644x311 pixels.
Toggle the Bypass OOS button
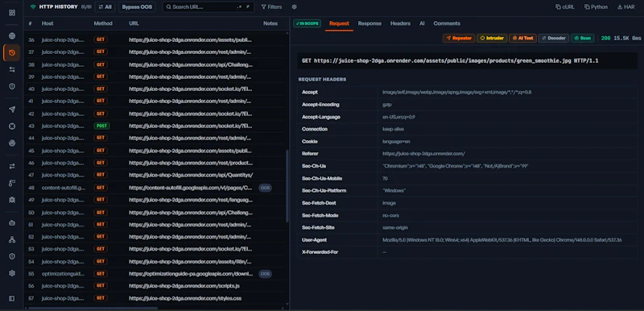point(137,7)
